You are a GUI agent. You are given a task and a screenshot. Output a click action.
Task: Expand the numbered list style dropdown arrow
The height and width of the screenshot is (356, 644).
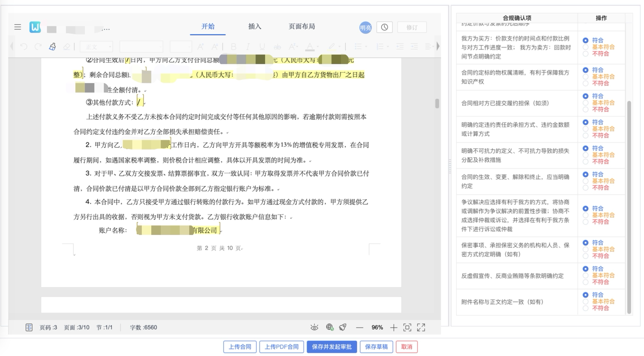387,47
